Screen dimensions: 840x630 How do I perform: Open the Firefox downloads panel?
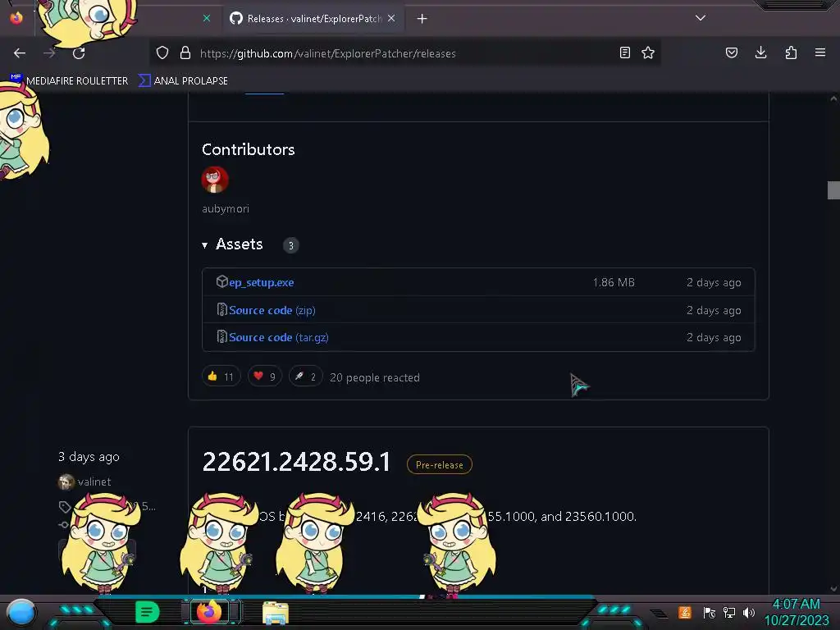(x=760, y=52)
